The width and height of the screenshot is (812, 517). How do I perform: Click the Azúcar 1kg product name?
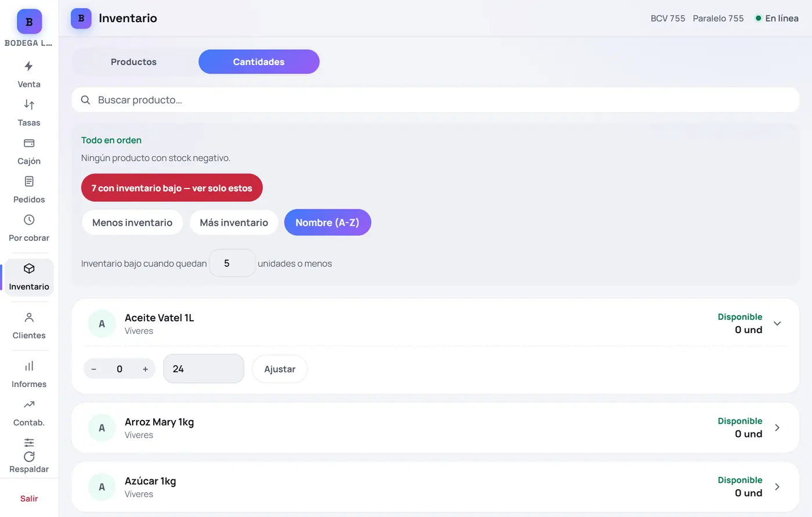click(150, 481)
